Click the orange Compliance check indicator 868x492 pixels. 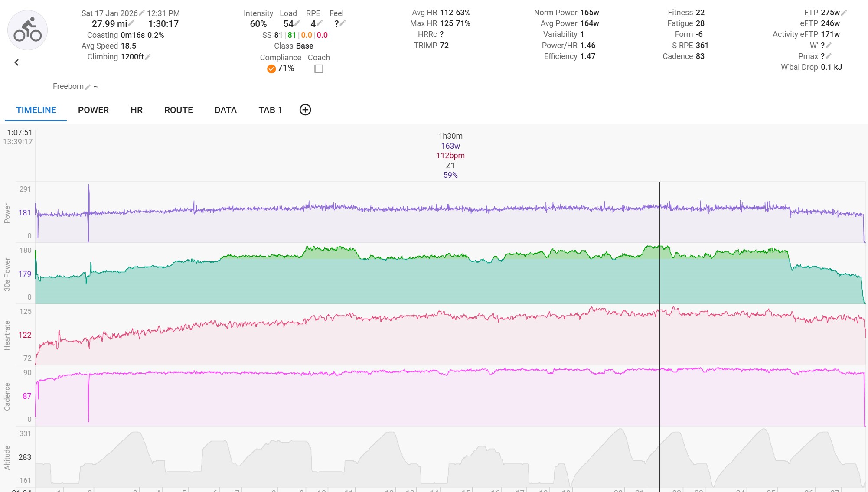(x=271, y=69)
